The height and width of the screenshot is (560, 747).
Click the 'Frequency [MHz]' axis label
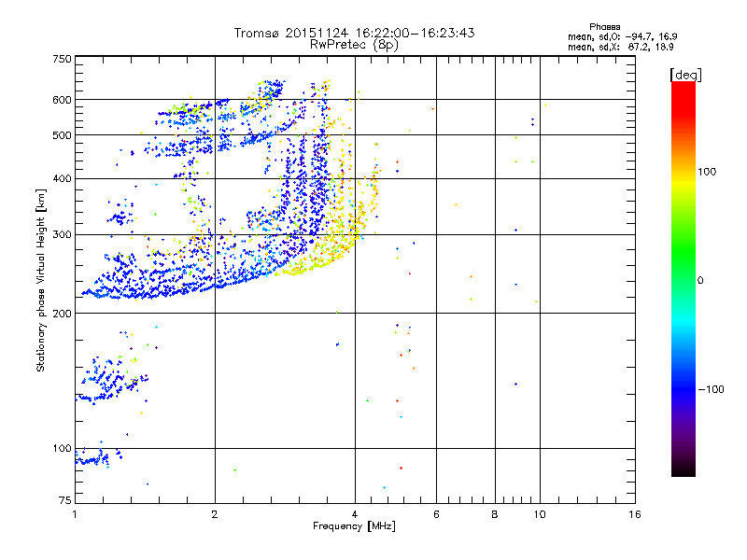click(x=354, y=526)
